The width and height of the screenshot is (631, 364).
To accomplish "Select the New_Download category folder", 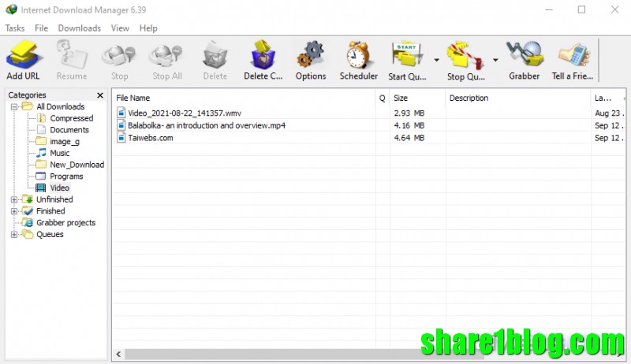I will [x=77, y=165].
